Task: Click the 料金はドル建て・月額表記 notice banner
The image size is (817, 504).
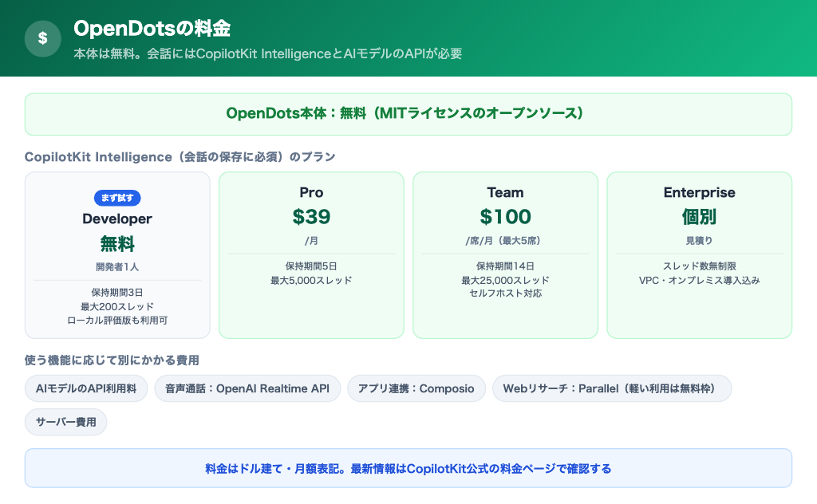Action: pos(408,469)
